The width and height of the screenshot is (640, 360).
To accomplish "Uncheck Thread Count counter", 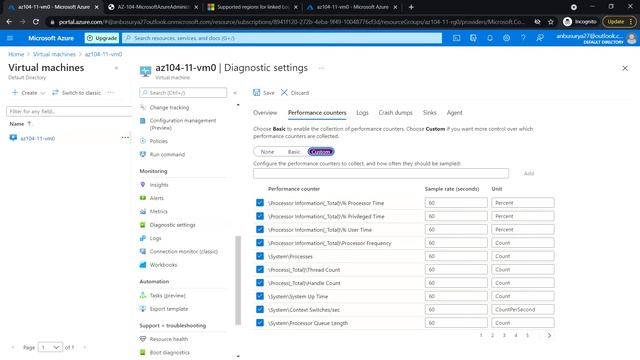I will pos(260,269).
